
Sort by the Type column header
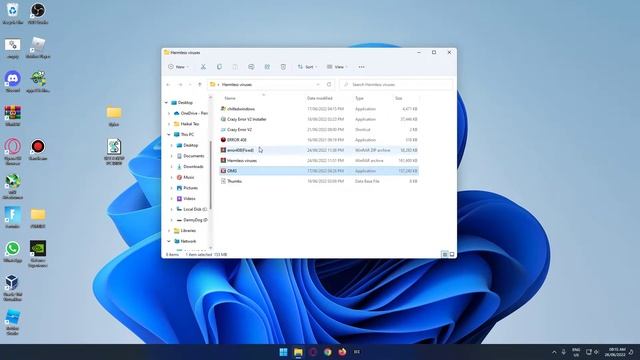click(359, 98)
